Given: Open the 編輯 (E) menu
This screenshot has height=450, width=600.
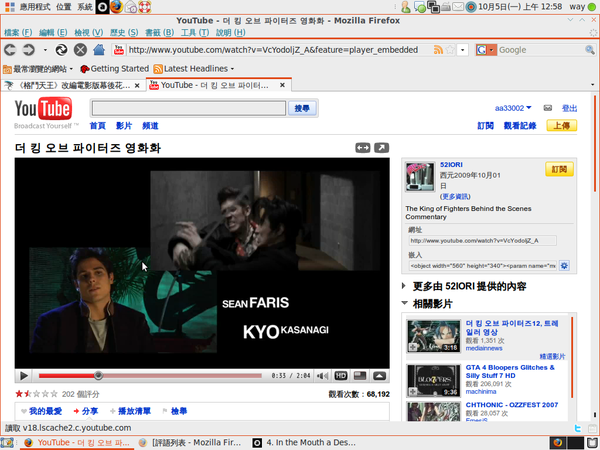Looking at the screenshot, I should coord(53,33).
